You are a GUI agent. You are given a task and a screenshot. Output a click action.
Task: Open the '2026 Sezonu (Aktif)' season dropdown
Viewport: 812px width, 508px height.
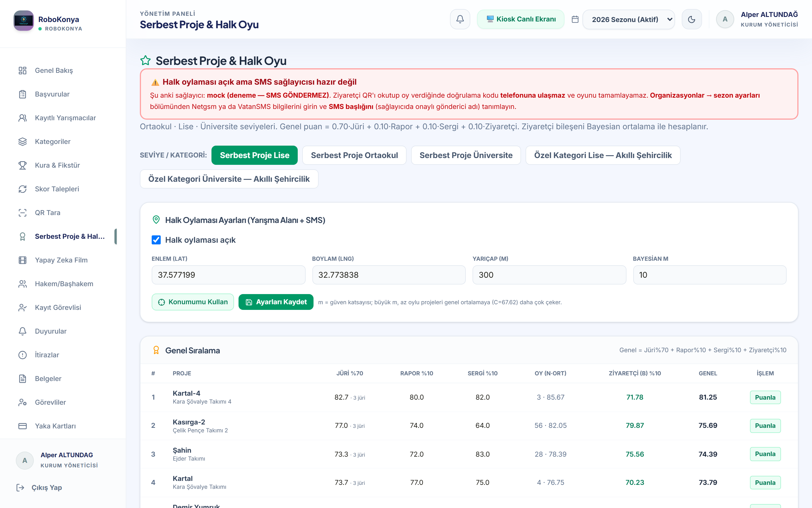(x=629, y=19)
